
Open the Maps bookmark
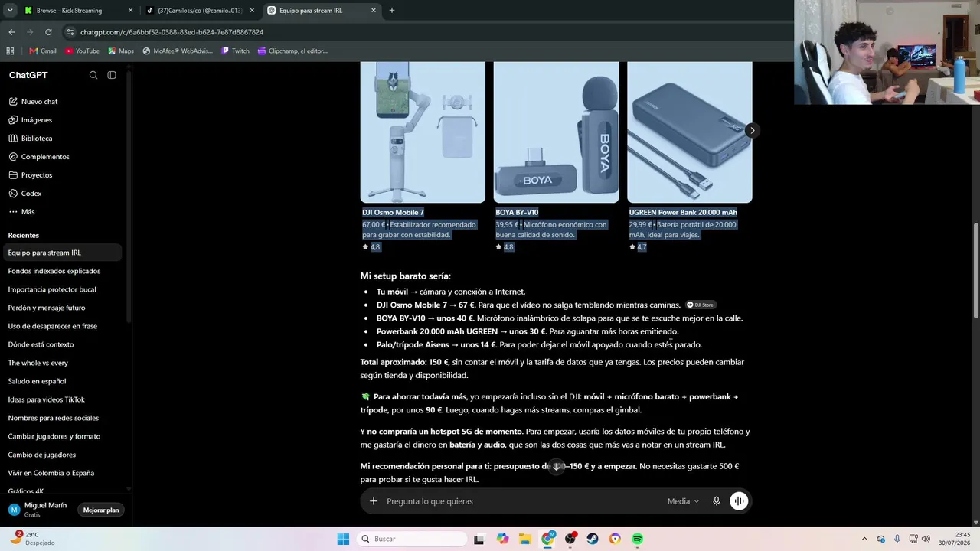(121, 51)
